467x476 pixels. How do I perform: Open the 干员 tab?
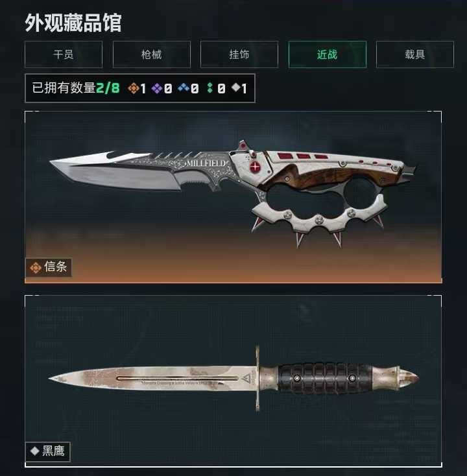[64, 54]
